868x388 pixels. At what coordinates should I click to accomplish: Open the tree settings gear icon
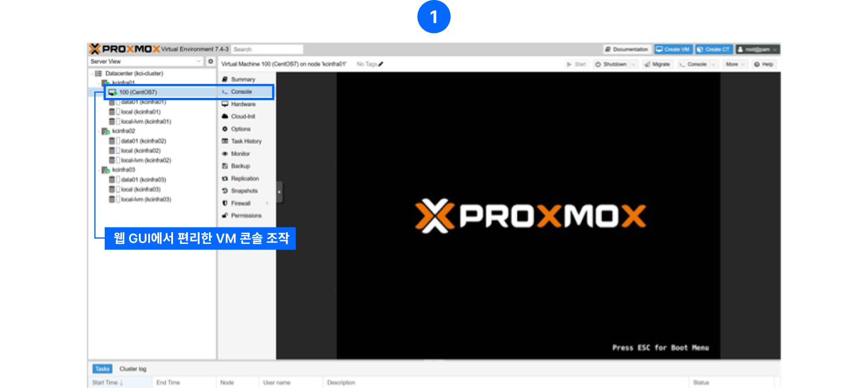tap(211, 61)
